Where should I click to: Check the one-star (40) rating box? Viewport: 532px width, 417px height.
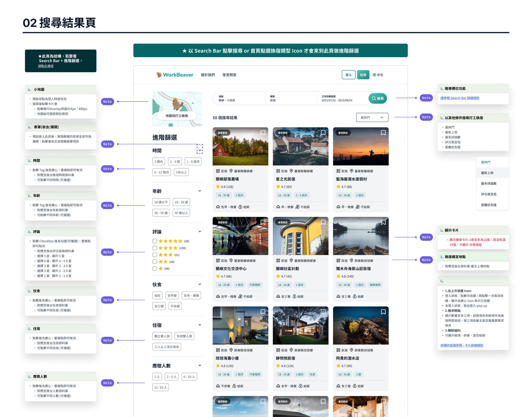[155, 269]
